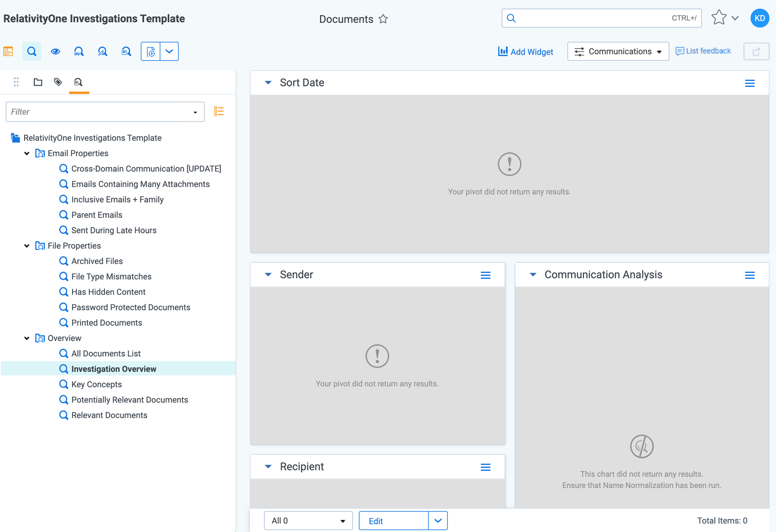776x532 pixels.
Task: Click the export share icon button
Action: (756, 52)
